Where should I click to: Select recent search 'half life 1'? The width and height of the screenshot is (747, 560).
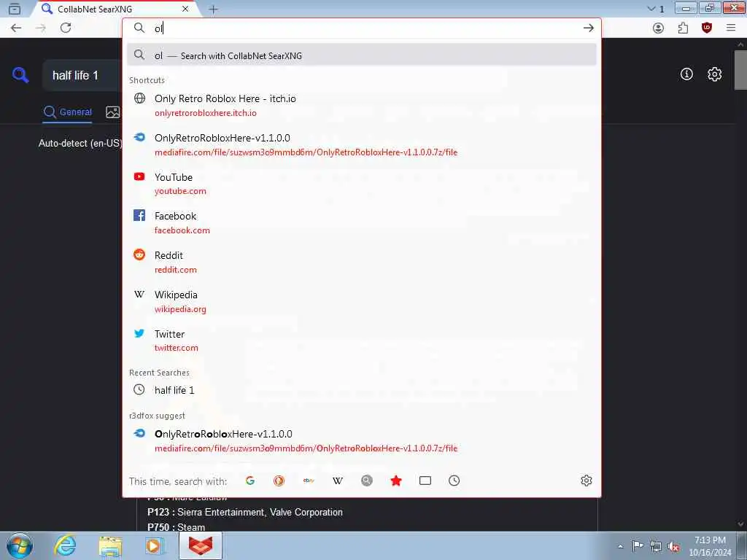point(362,390)
